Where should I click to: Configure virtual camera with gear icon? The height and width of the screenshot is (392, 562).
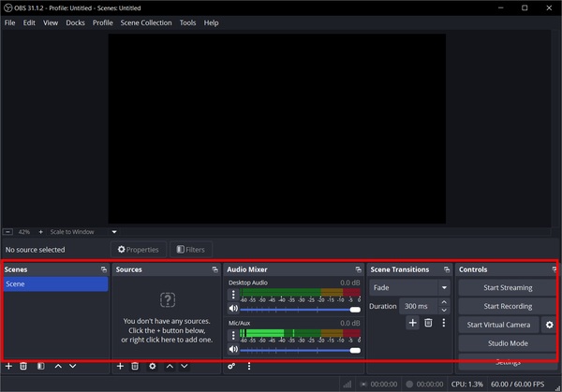coord(550,325)
